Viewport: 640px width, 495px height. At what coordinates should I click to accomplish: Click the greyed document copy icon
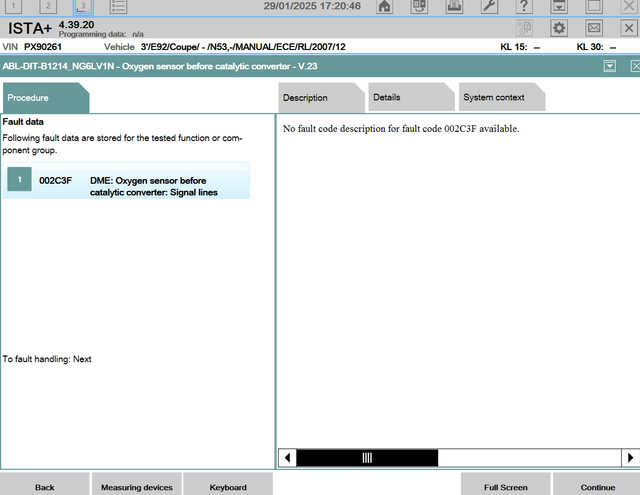pos(524,28)
